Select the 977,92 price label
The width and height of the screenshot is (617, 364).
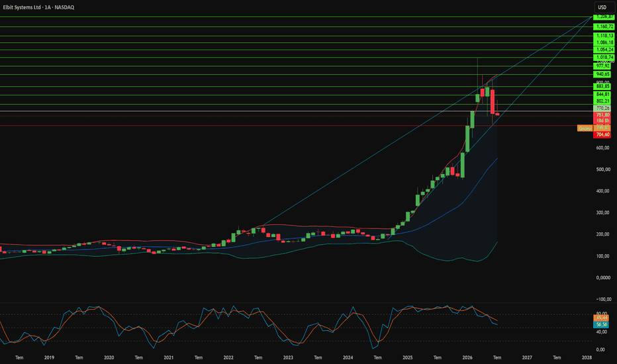pos(602,66)
